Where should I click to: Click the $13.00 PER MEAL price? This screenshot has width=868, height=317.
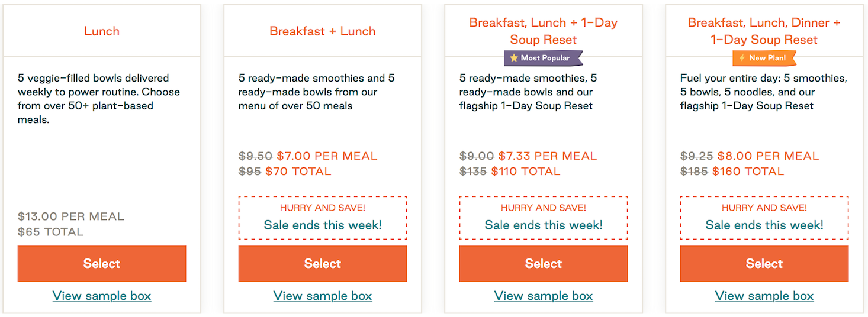pyautogui.click(x=71, y=216)
